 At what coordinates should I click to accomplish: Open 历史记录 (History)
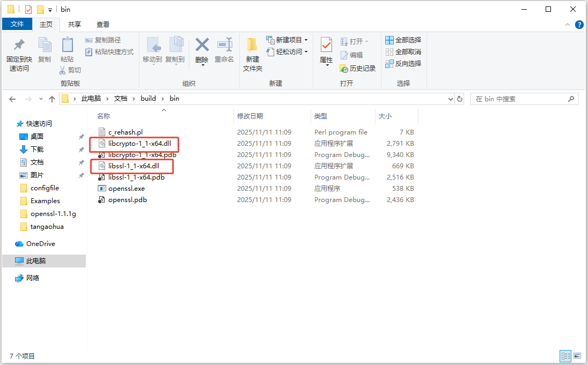pos(357,69)
